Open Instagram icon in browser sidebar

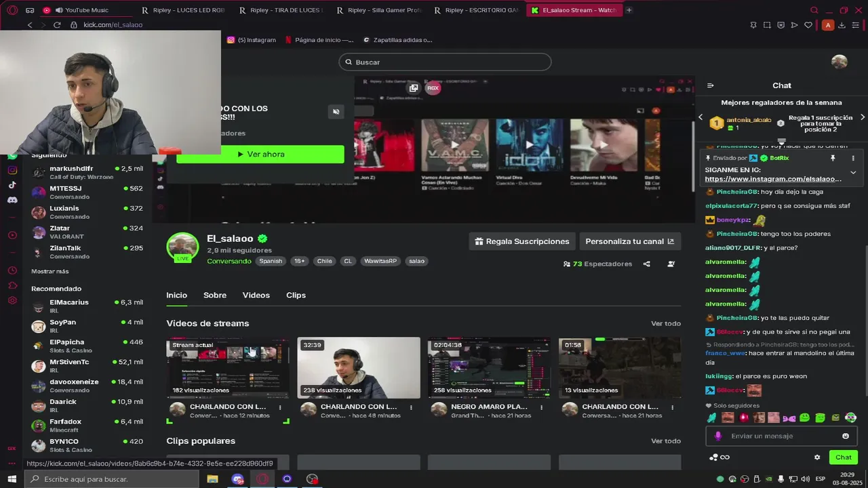(x=12, y=170)
